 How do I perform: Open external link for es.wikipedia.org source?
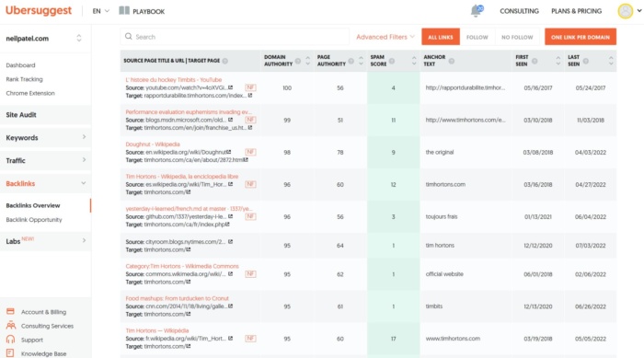click(230, 184)
